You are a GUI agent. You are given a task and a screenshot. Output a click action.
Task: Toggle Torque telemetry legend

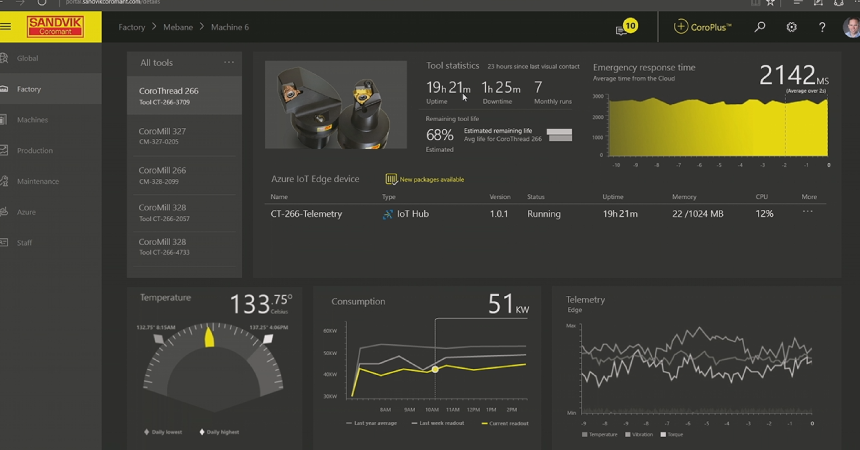672,435
